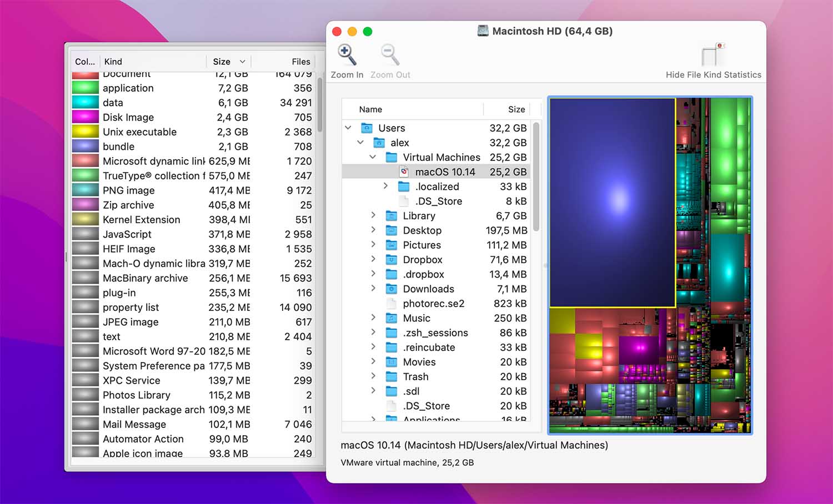Expand the Desktop folder
This screenshot has width=833, height=504.
373,230
